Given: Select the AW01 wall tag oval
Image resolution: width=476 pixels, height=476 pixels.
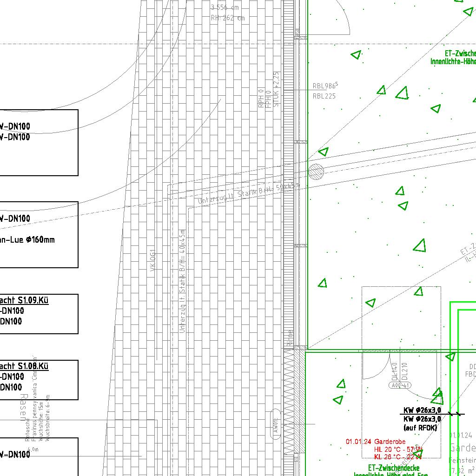Looking at the screenshot, I should point(276,423).
